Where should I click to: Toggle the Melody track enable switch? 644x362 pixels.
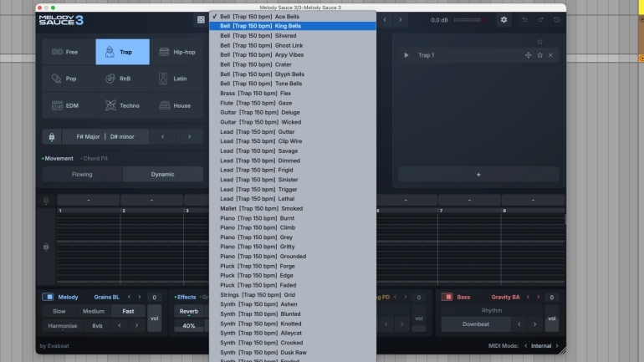(x=49, y=297)
